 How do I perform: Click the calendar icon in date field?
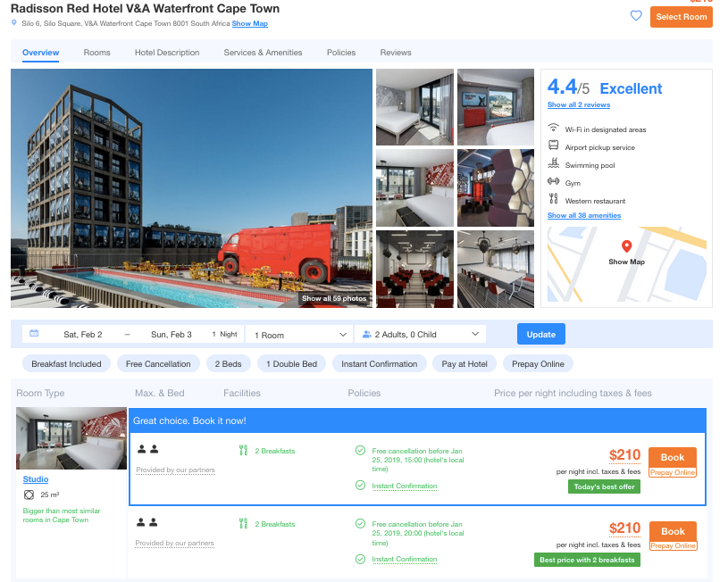(34, 334)
